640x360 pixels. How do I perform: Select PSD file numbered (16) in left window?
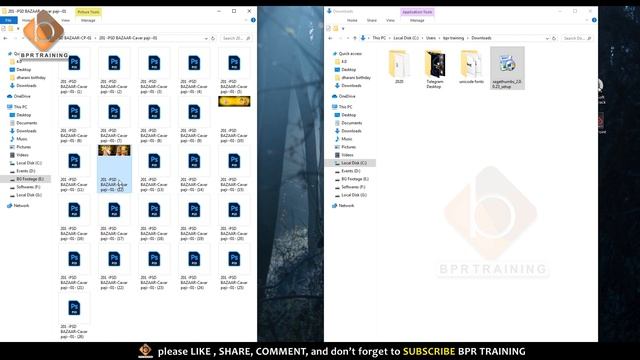[74, 217]
